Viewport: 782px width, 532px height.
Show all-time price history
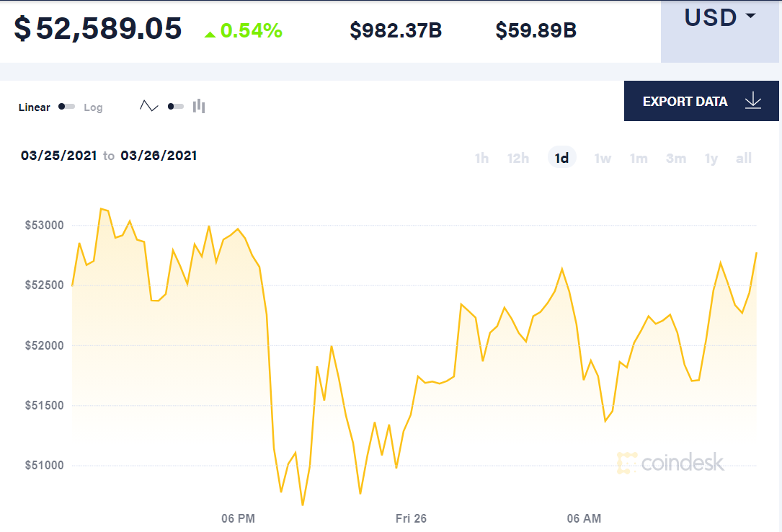coord(743,158)
